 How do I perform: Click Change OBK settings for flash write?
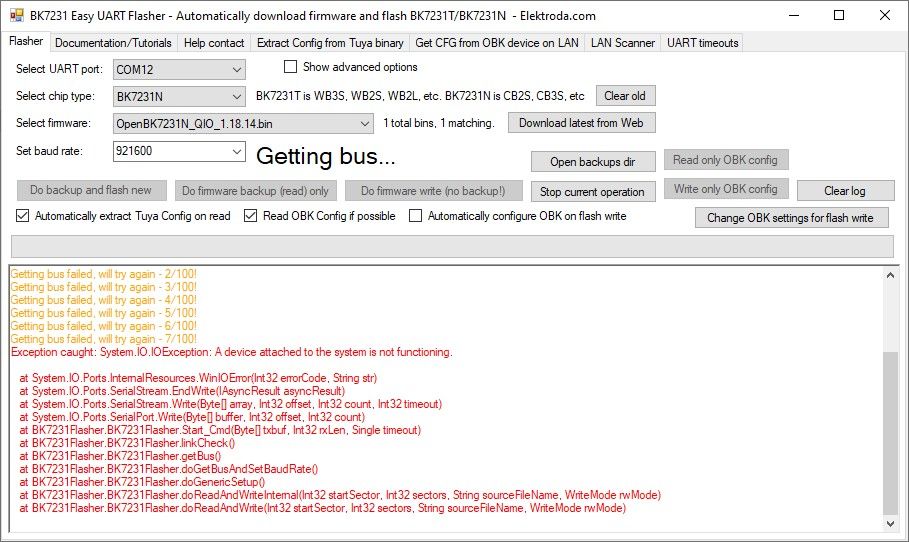tap(791, 218)
